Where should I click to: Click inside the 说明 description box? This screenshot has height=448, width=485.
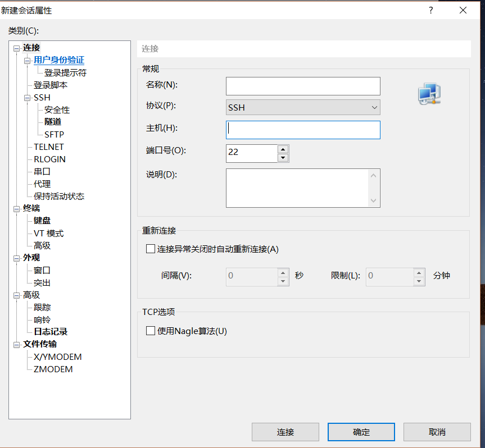coord(298,188)
